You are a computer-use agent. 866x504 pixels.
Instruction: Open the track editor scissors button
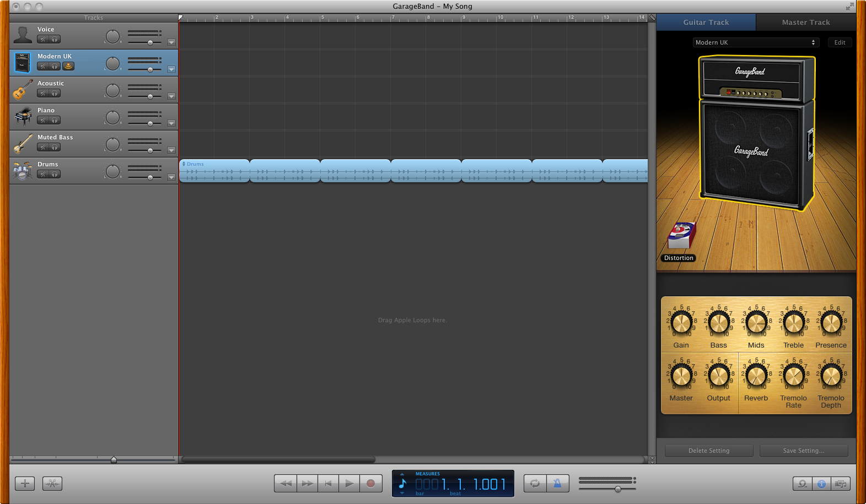click(x=52, y=484)
